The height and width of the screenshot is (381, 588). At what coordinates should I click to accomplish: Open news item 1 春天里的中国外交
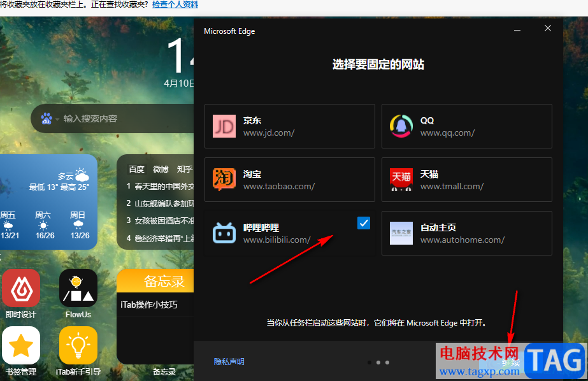[161, 186]
